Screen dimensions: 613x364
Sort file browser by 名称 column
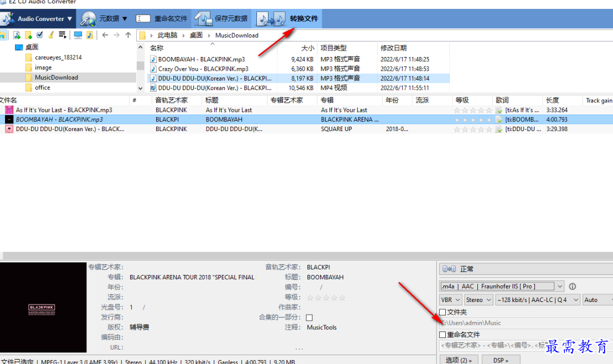click(x=213, y=48)
